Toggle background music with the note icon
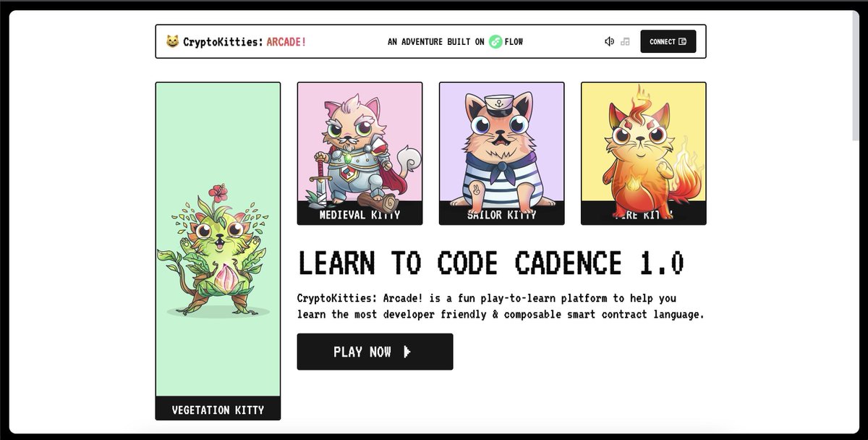This screenshot has width=868, height=440. [x=625, y=41]
